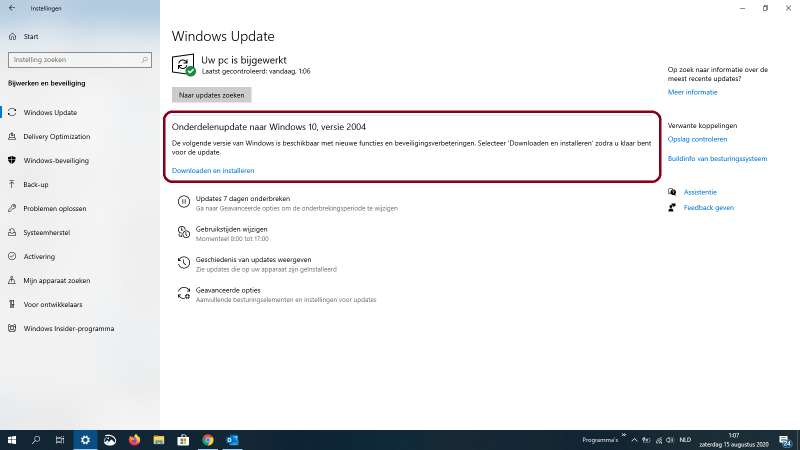Focus the 'Instelling zoeken' search field

[x=80, y=60]
